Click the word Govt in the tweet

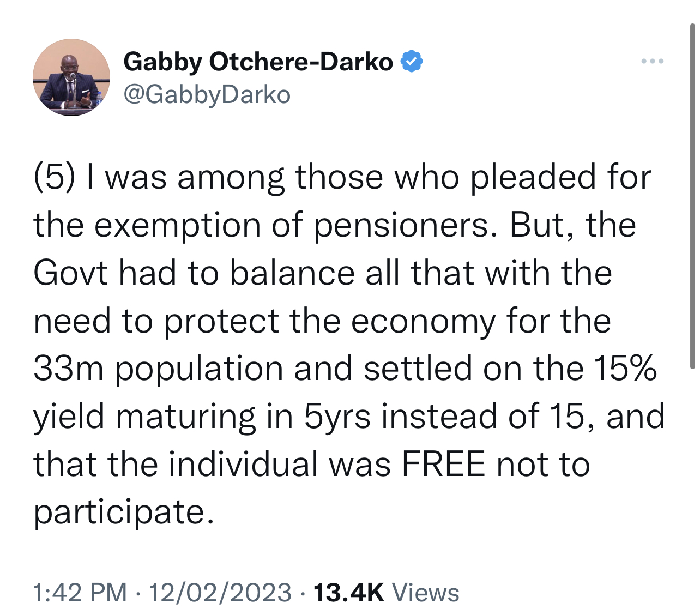tap(71, 273)
